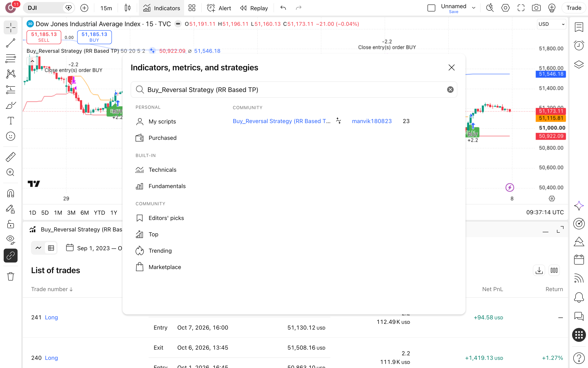Click the red SELL 51,185.13 button
The width and height of the screenshot is (588, 368).
[44, 37]
